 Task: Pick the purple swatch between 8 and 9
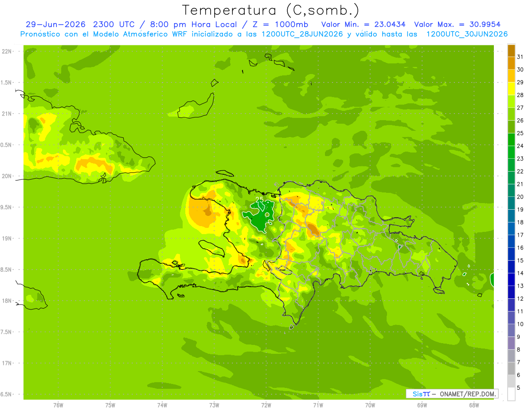(511, 343)
